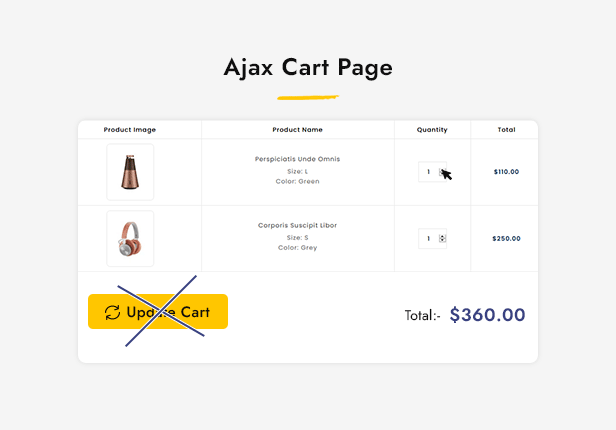The height and width of the screenshot is (430, 616).
Task: Click the Color: Grey attribute text
Action: tap(297, 247)
